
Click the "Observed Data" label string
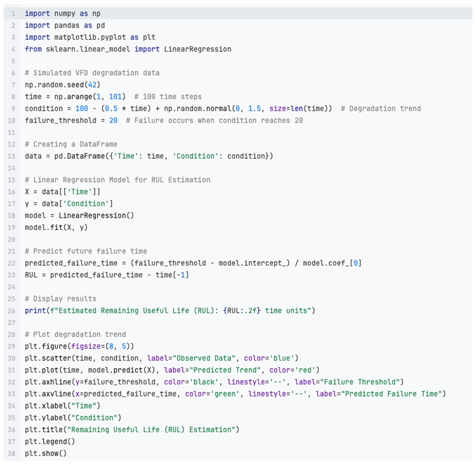pyautogui.click(x=204, y=358)
